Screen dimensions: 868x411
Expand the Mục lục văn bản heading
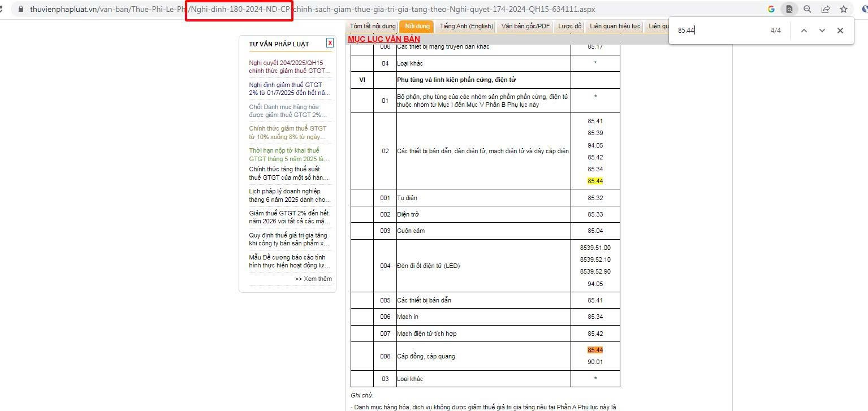pos(384,39)
